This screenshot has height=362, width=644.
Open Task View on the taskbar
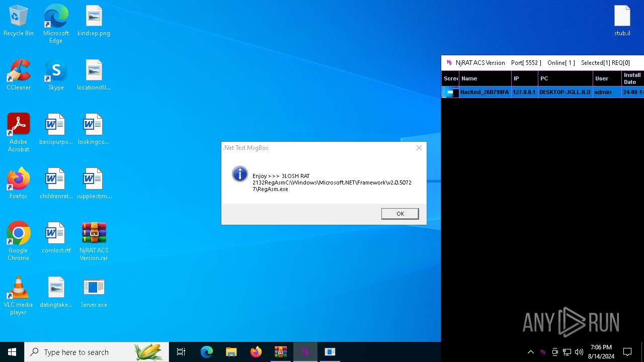(x=181, y=352)
